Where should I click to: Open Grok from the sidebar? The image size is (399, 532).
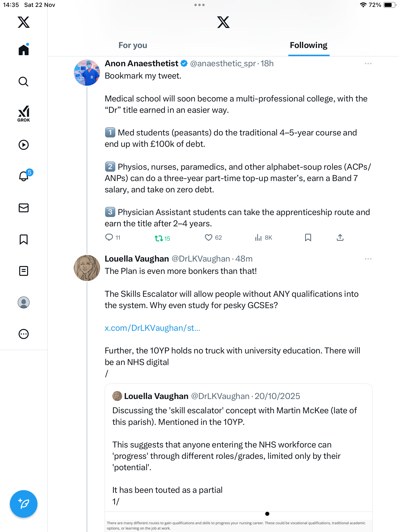[x=24, y=114]
